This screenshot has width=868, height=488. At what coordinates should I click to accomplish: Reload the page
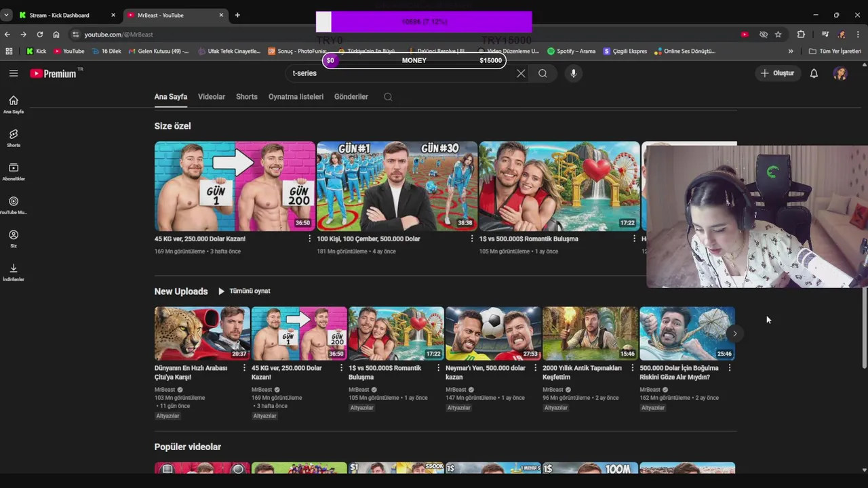tap(39, 35)
